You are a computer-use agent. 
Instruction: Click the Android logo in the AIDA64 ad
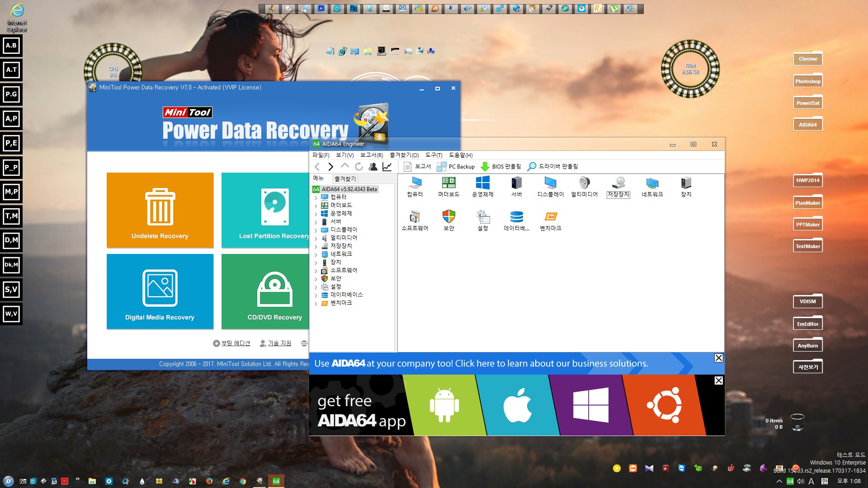point(444,405)
